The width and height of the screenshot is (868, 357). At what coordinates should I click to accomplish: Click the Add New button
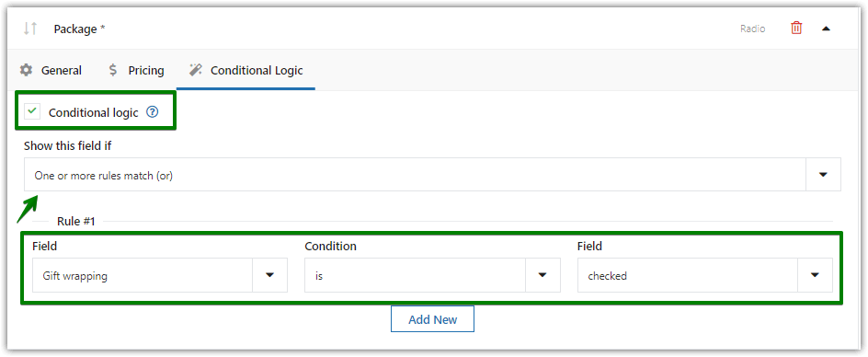pyautogui.click(x=432, y=318)
